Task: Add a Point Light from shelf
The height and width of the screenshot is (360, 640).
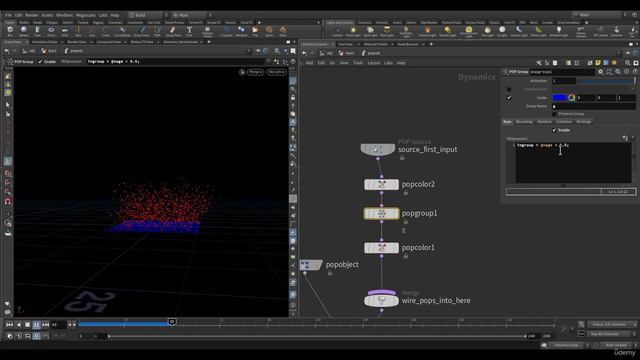Action: [353, 31]
